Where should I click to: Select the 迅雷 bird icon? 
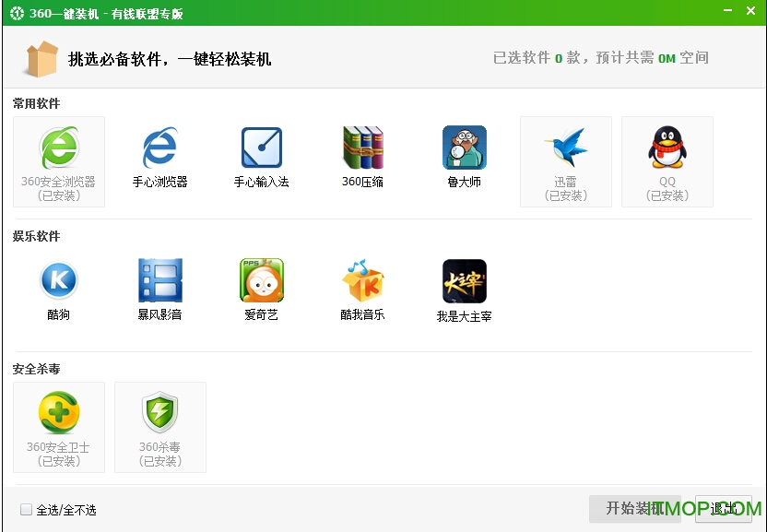tap(566, 148)
